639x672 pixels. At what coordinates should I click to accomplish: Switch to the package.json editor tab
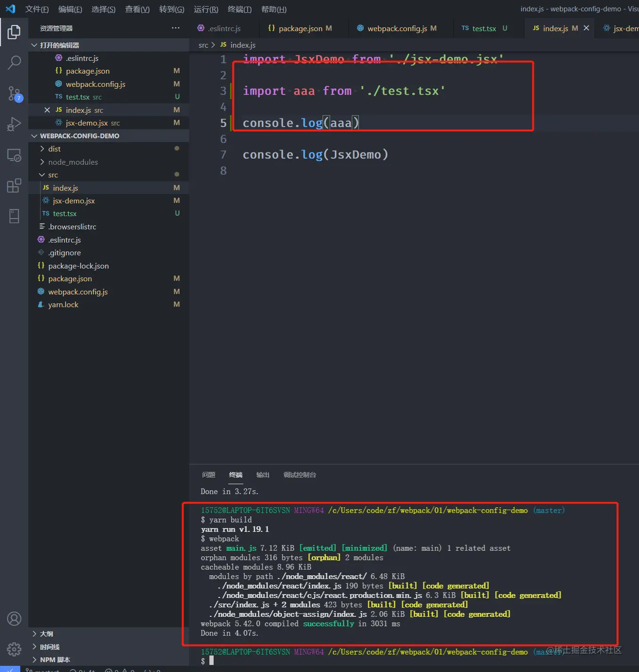(303, 28)
